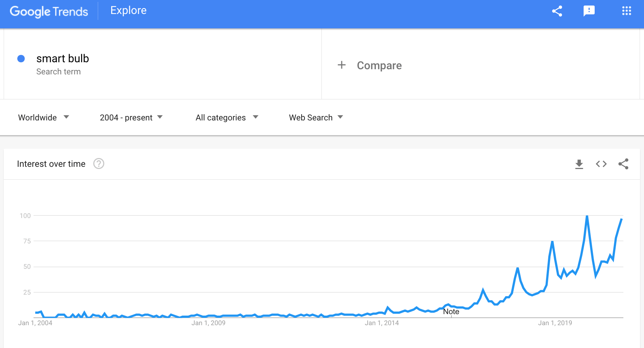Image resolution: width=644 pixels, height=348 pixels.
Task: Click the peak point at value 100
Action: [x=587, y=216]
